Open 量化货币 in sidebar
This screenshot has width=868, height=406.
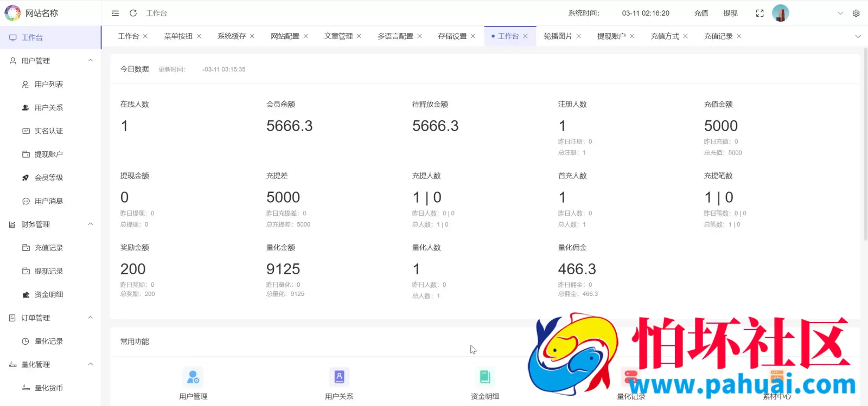(50, 388)
